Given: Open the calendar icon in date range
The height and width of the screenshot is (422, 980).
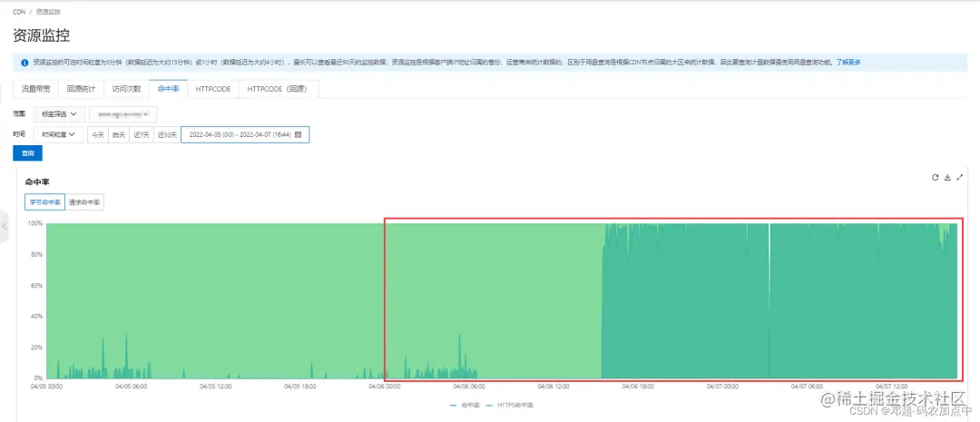Looking at the screenshot, I should coord(299,134).
